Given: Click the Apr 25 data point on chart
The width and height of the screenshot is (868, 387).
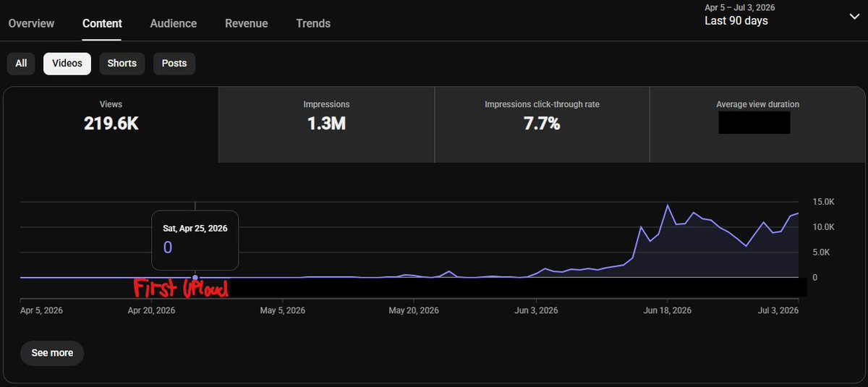Looking at the screenshot, I should (x=195, y=277).
